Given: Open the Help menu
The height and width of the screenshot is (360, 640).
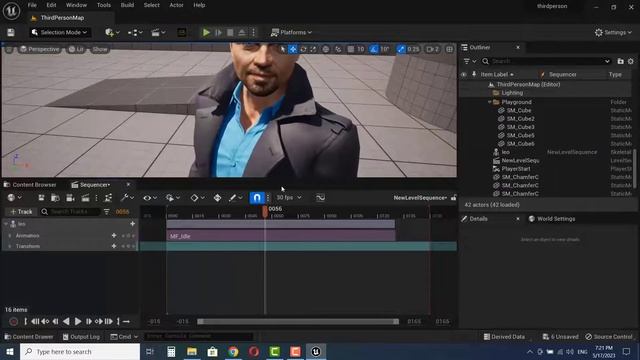Looking at the screenshot, I should point(199,5).
